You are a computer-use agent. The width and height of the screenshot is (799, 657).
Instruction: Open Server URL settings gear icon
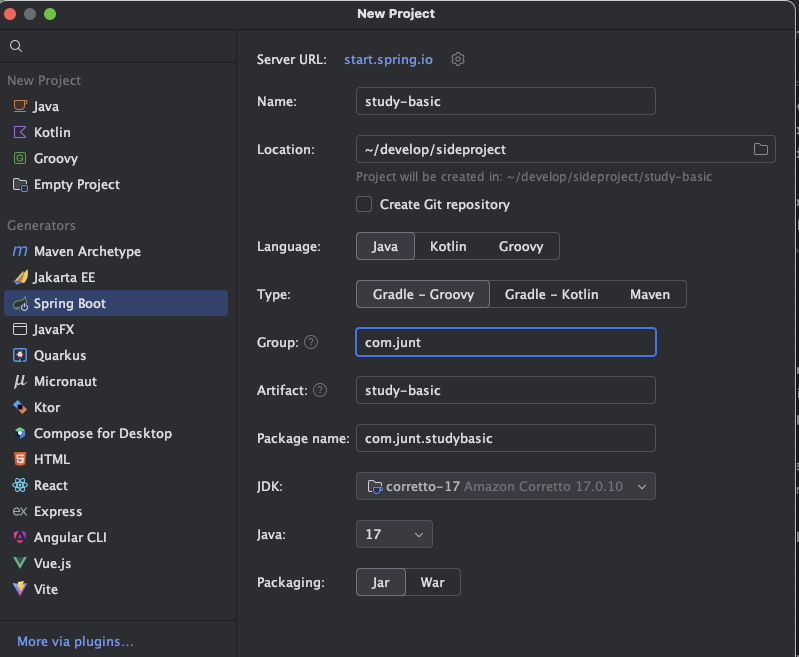[x=458, y=59]
